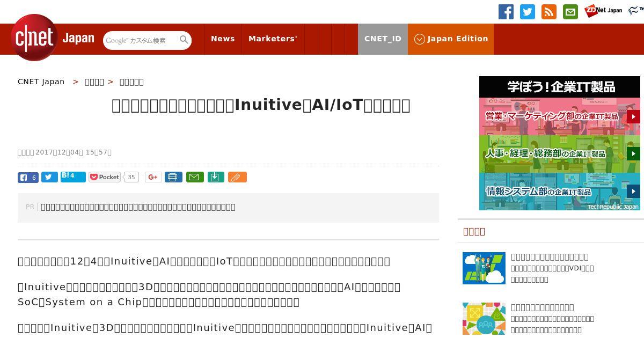
Task: Open the sidebar thumbnail with colorful geometric icons
Action: 484,319
